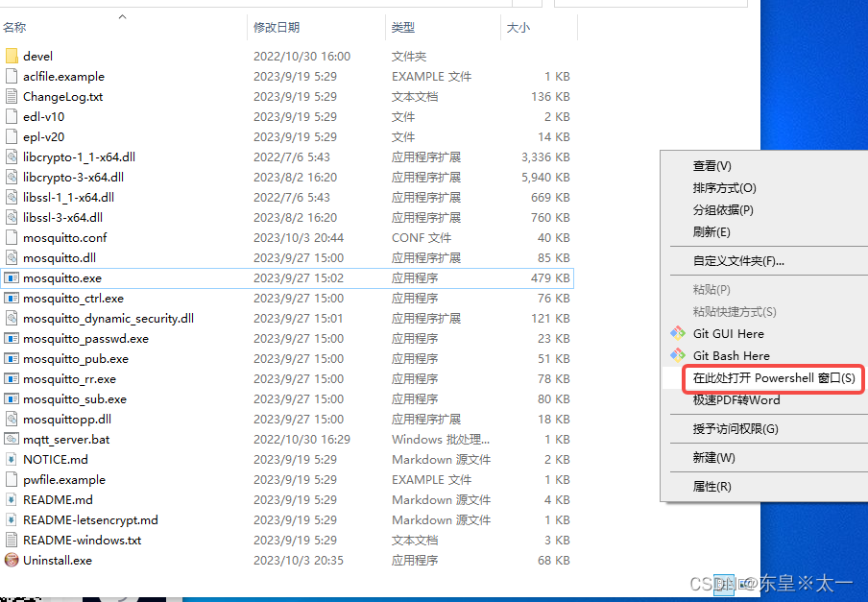Click the NOTICE.md markdown icon

click(12, 459)
